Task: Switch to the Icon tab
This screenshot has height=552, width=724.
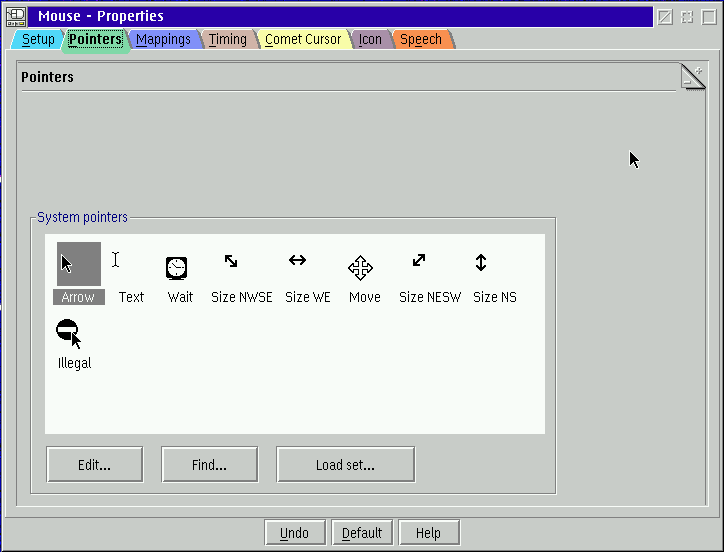Action: [370, 40]
